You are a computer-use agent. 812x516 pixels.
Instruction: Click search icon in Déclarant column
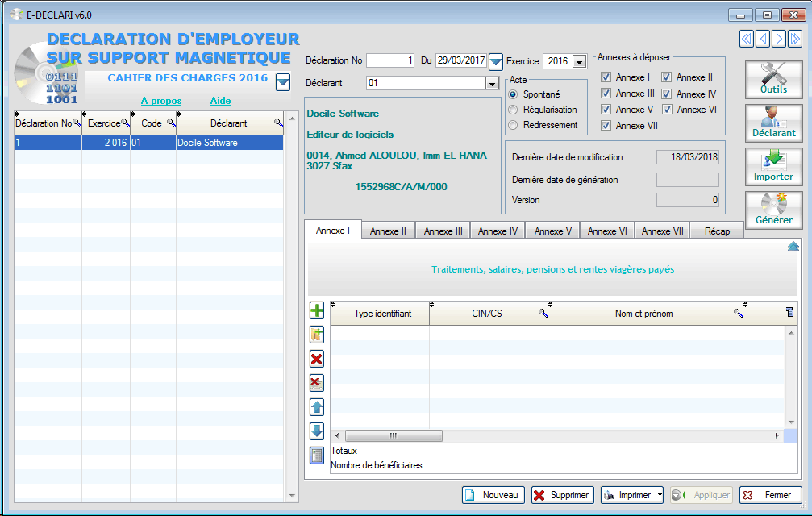pyautogui.click(x=279, y=123)
